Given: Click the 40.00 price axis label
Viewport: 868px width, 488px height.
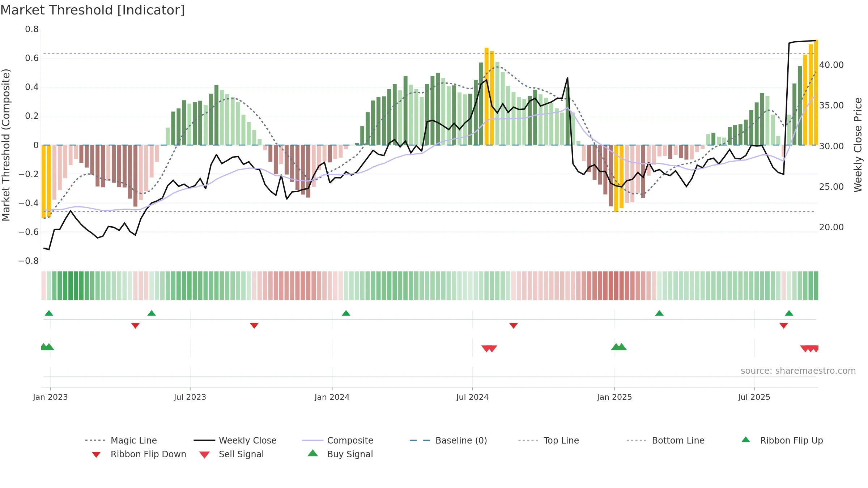Looking at the screenshot, I should click(x=831, y=65).
